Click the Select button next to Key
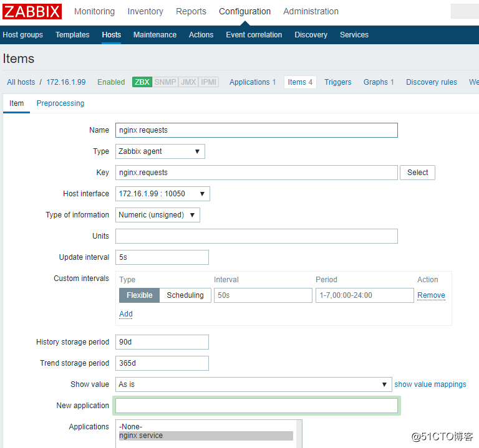 coord(418,173)
